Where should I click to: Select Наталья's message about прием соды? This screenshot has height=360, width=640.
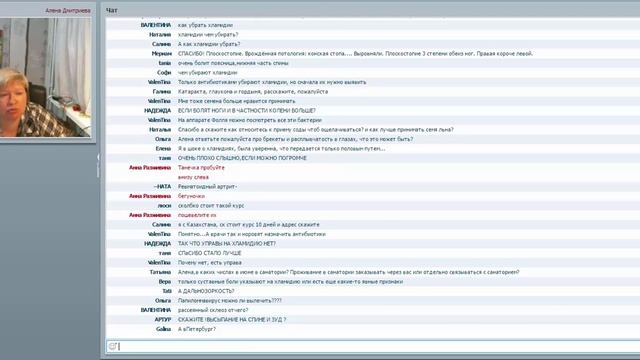click(x=316, y=129)
